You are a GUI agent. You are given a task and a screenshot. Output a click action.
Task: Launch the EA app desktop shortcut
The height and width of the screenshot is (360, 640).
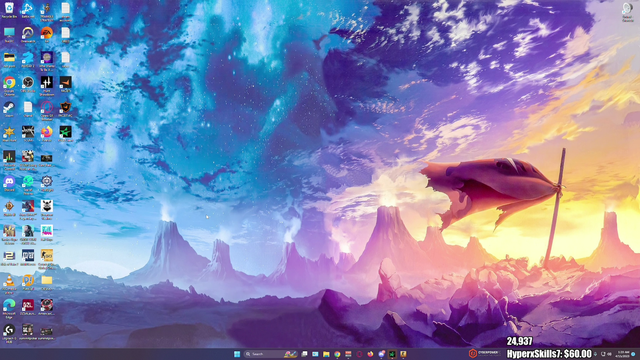point(47,35)
